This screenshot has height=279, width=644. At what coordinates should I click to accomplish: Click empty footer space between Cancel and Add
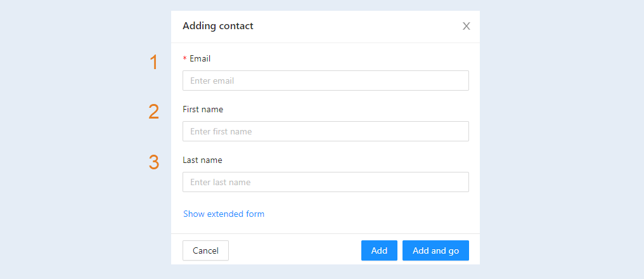(x=295, y=250)
